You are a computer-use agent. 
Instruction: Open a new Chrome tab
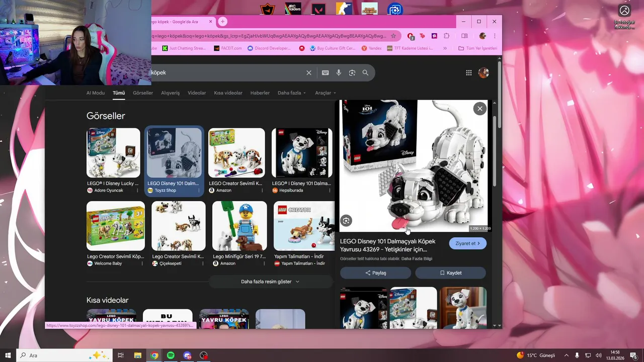[222, 22]
